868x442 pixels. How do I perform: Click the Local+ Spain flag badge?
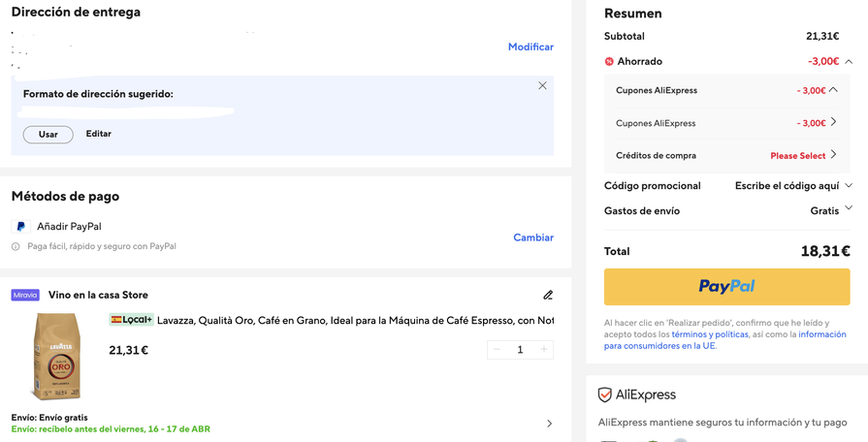pyautogui.click(x=131, y=320)
